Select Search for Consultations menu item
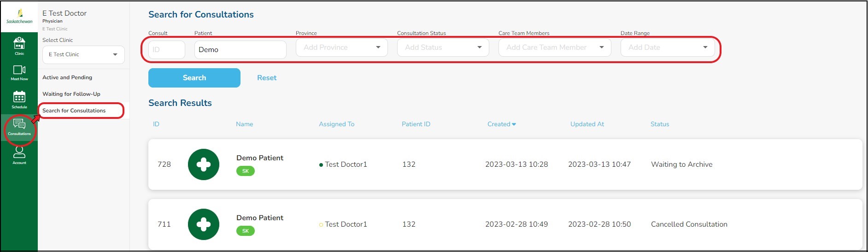 [x=74, y=111]
